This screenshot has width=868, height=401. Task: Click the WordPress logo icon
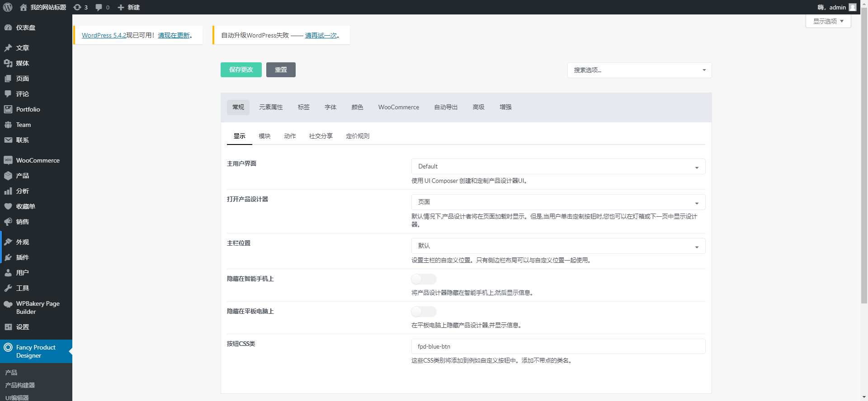tap(8, 7)
